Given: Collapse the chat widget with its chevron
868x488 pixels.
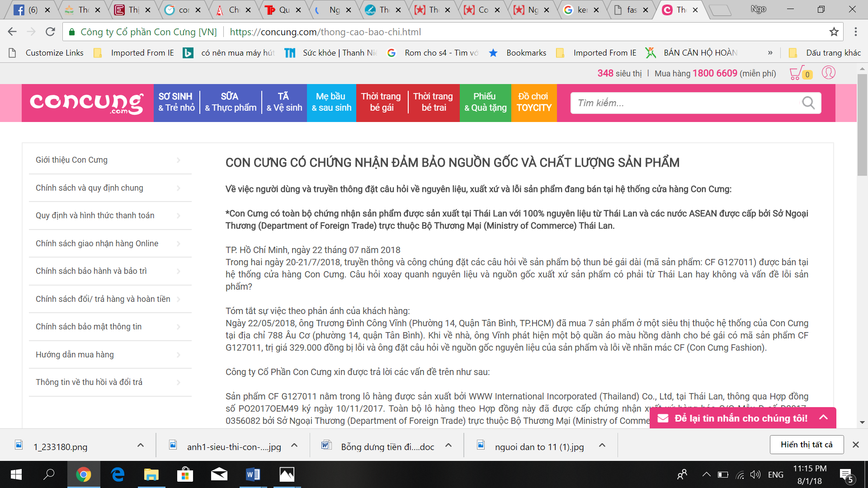Looking at the screenshot, I should [825, 418].
